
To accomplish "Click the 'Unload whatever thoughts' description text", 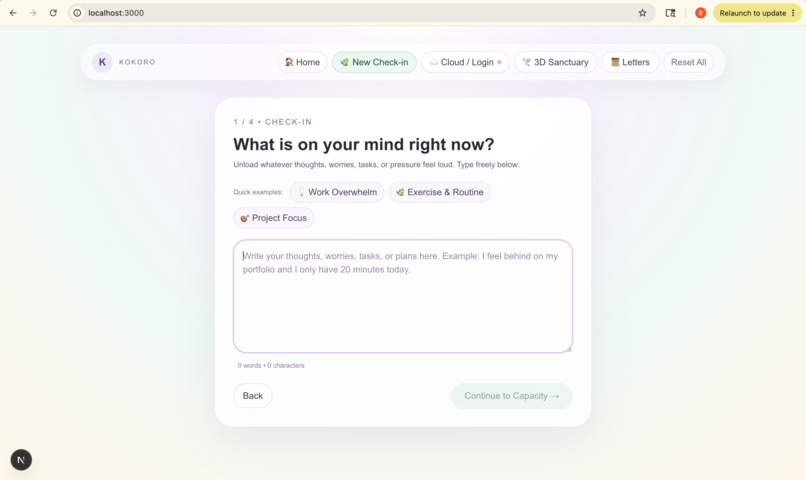I will 376,164.
